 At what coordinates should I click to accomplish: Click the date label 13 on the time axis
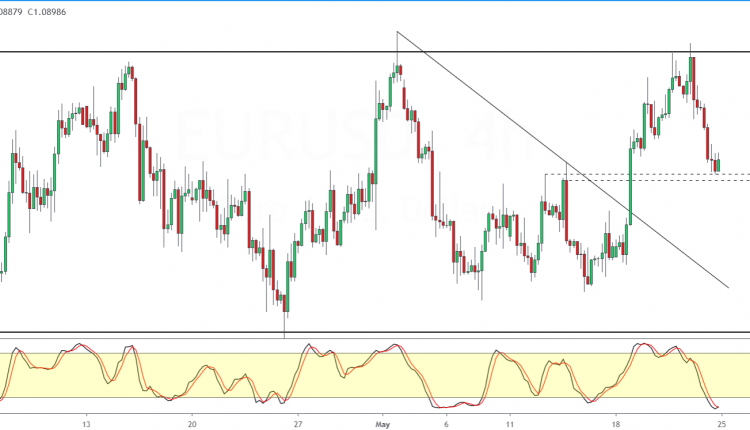(86, 424)
